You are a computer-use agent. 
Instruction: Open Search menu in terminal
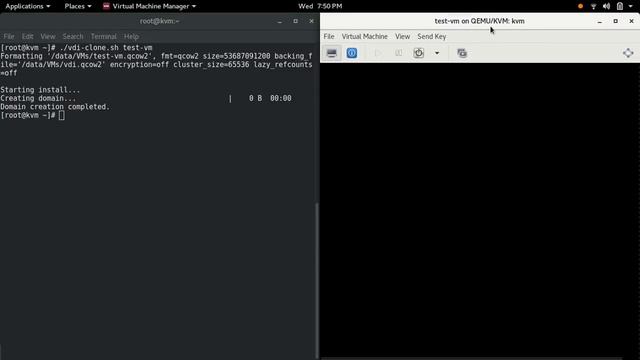pos(73,36)
